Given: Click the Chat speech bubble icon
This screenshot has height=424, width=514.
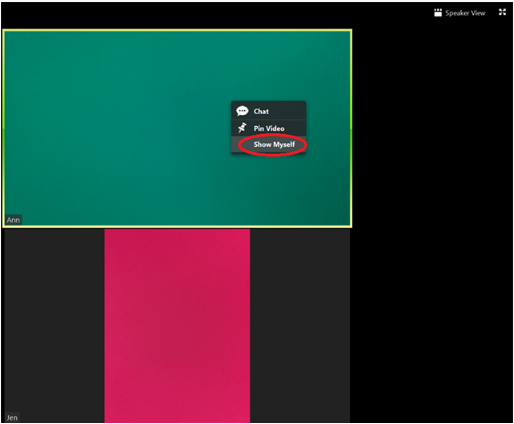Looking at the screenshot, I should click(x=242, y=111).
